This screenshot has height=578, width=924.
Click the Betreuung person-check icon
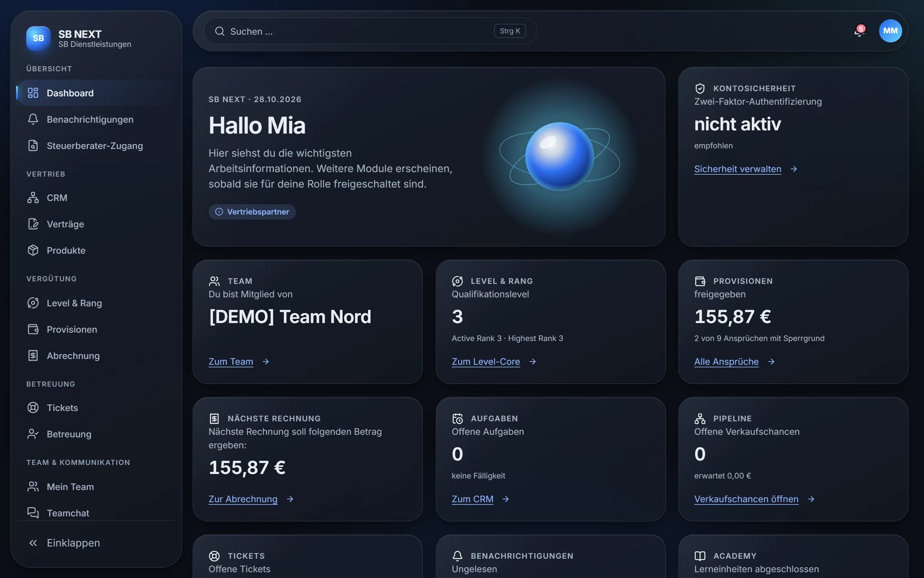coord(33,434)
